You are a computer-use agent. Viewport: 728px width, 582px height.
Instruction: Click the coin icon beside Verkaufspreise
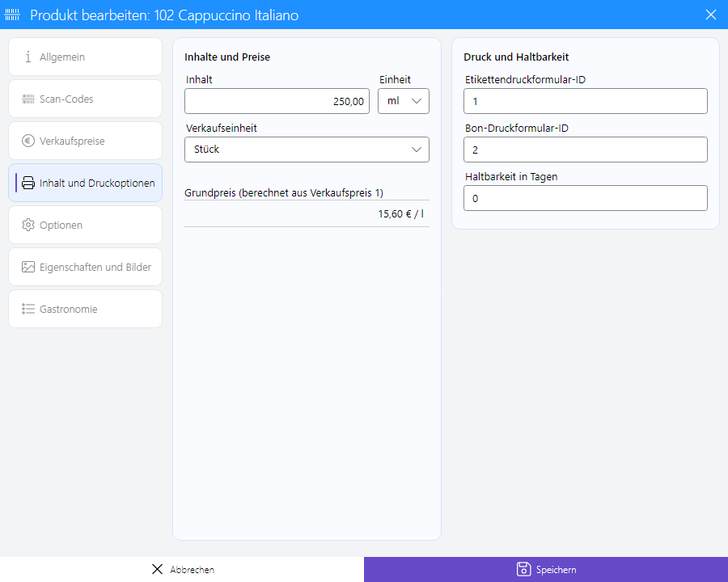coord(28,141)
